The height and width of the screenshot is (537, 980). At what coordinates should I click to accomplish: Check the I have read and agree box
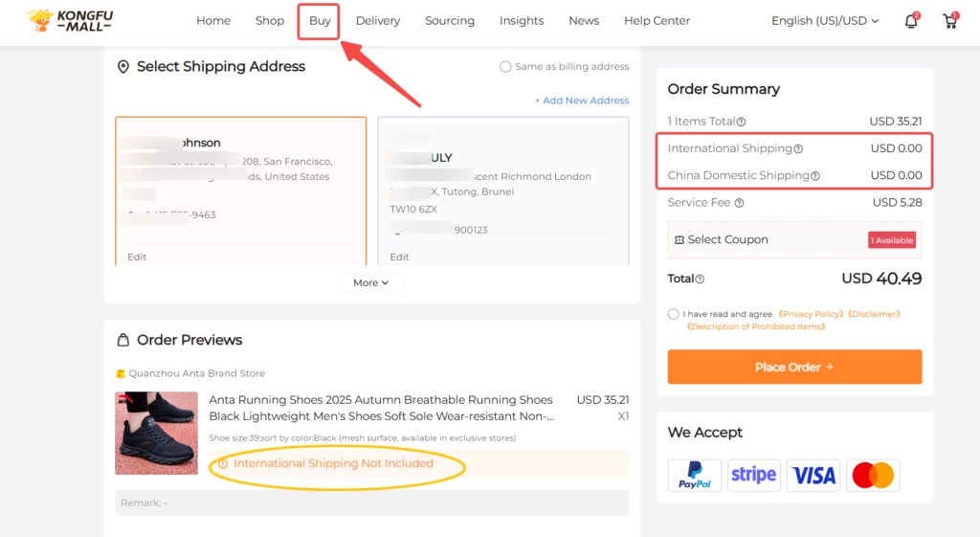click(x=674, y=314)
